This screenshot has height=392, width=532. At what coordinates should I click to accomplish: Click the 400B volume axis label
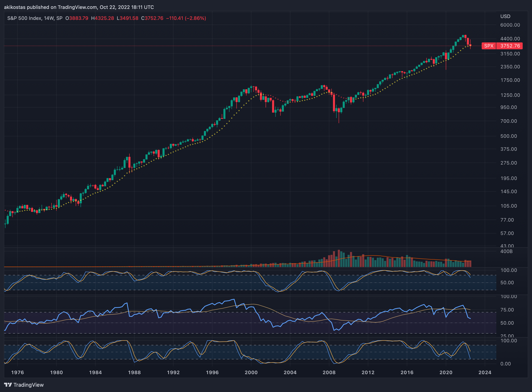tap(506, 252)
